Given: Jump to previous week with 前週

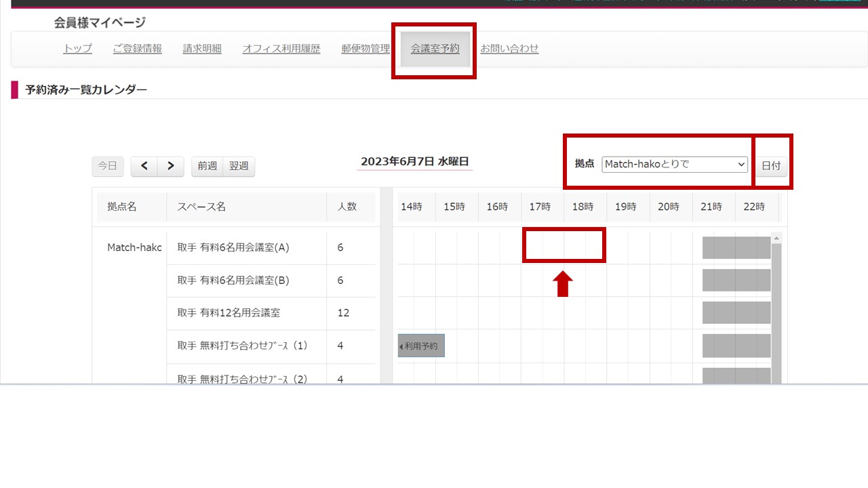Looking at the screenshot, I should pyautogui.click(x=208, y=166).
